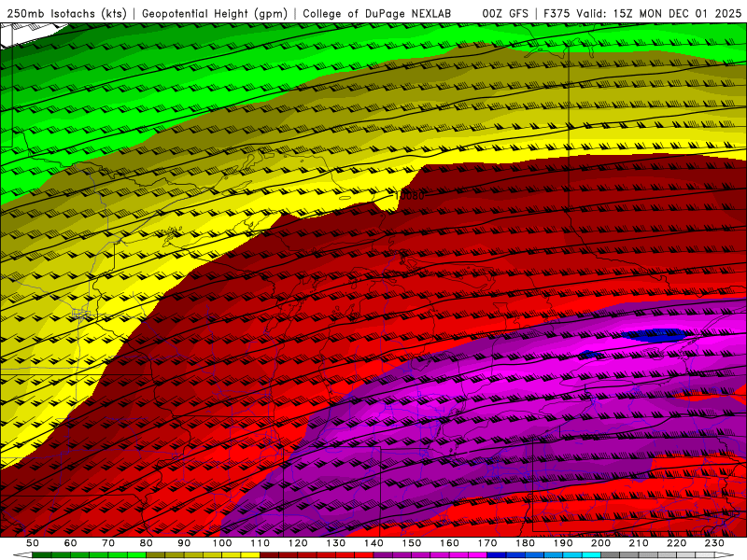Click the '00Z GFS' model run label
747x560 pixels.
point(505,13)
